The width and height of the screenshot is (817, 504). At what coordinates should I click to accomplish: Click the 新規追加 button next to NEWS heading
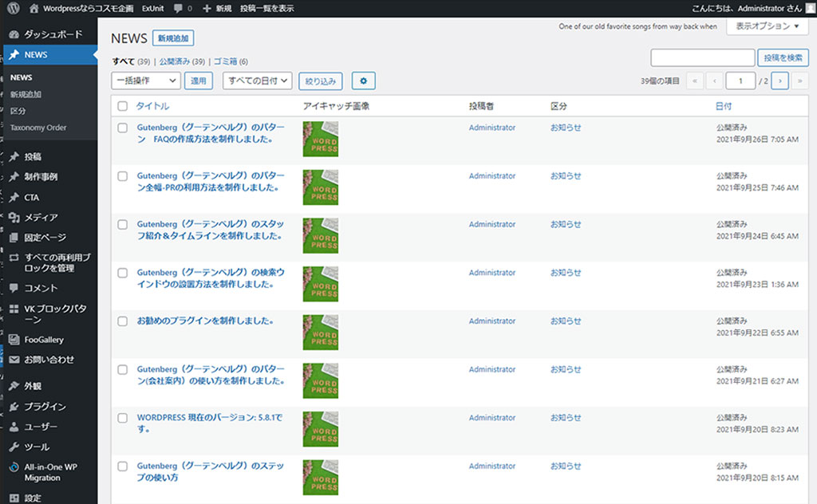(x=173, y=38)
